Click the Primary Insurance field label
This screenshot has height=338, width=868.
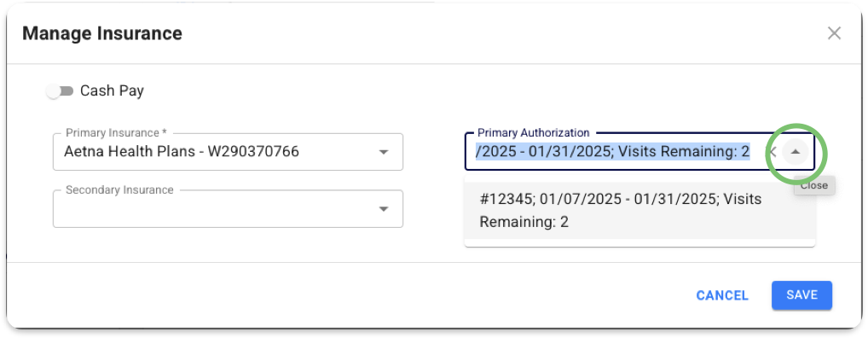116,133
